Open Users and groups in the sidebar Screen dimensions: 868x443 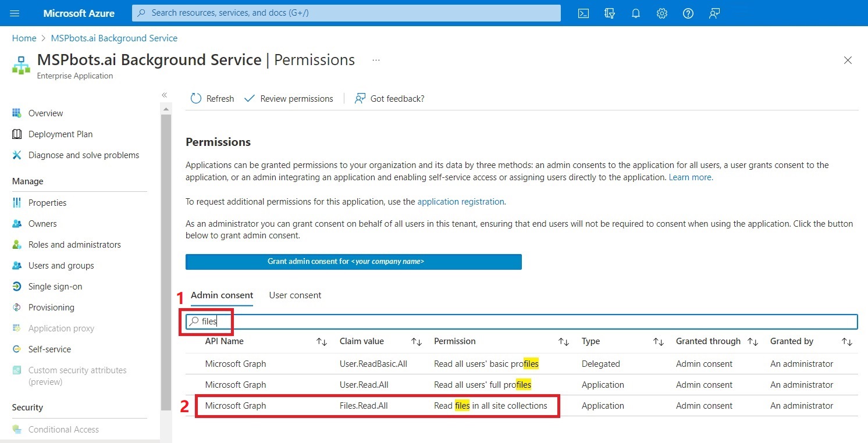61,266
